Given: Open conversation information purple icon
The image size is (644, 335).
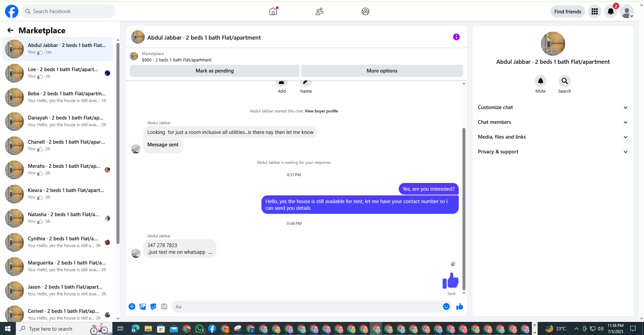Looking at the screenshot, I should tap(456, 37).
